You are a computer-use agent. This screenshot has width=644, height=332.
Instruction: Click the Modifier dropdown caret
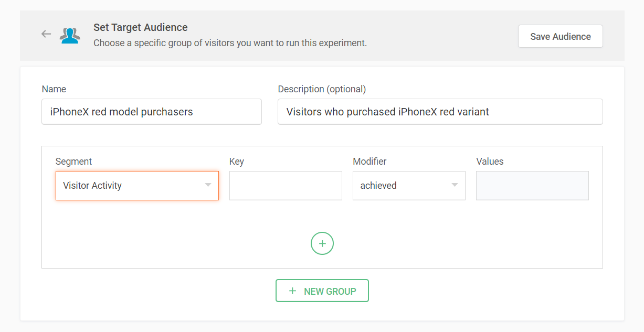(x=455, y=185)
